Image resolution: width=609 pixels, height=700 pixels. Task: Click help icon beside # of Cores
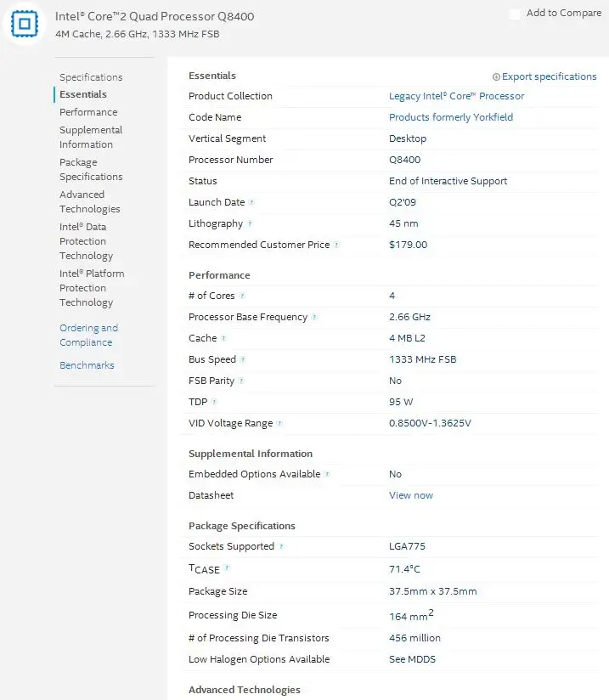pos(242,296)
